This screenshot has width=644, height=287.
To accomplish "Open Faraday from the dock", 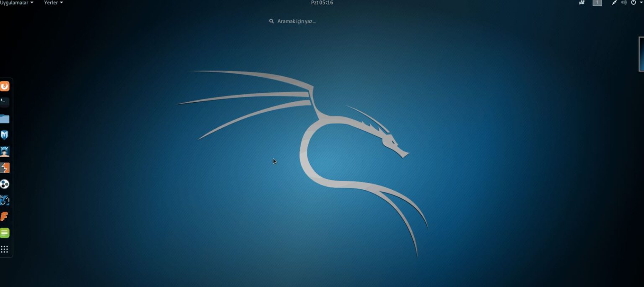I will pyautogui.click(x=5, y=217).
